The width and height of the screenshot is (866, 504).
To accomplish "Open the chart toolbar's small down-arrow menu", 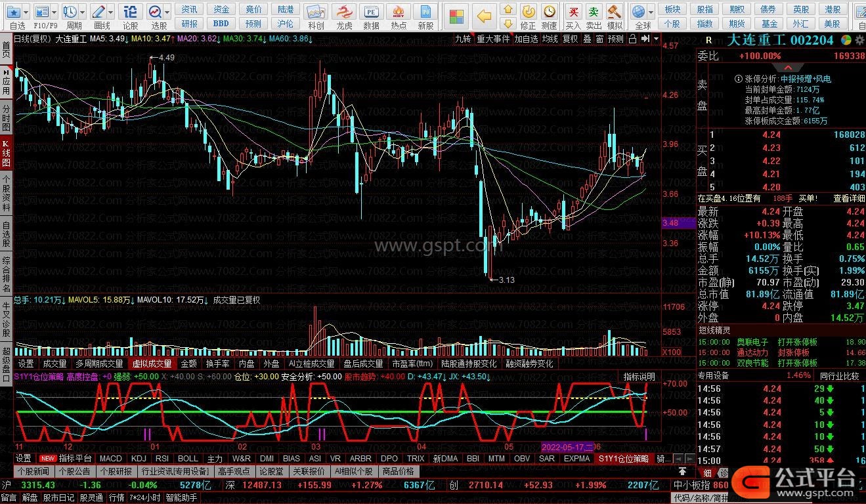I will [655, 39].
